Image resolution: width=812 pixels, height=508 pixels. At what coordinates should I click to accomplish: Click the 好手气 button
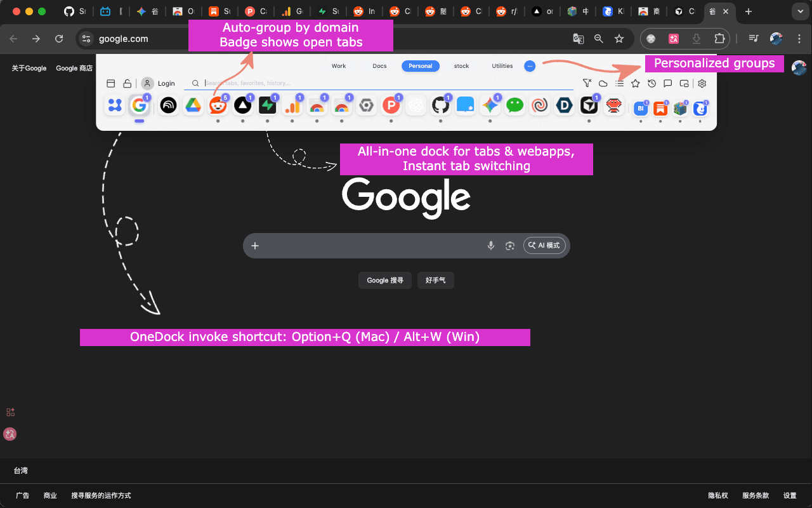[435, 280]
